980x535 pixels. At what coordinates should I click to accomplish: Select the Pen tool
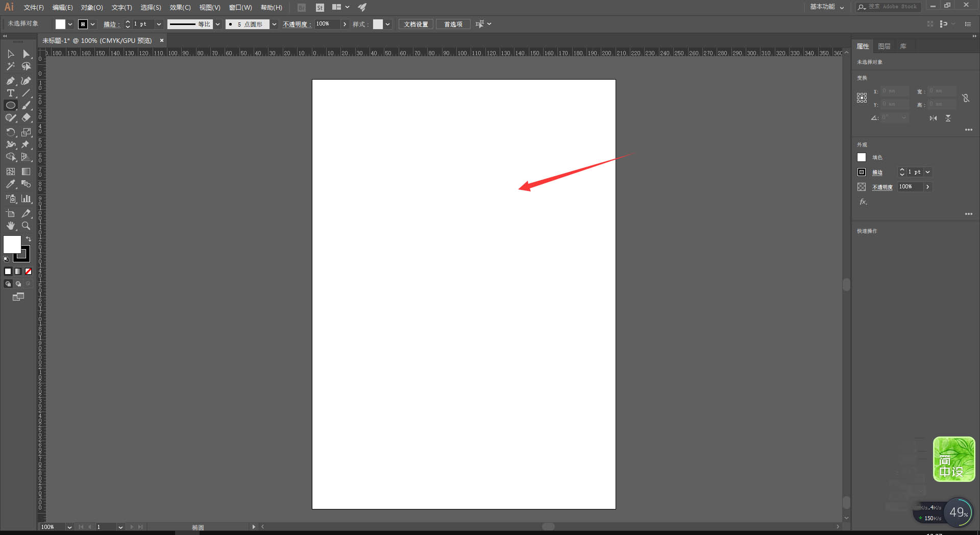[x=10, y=81]
